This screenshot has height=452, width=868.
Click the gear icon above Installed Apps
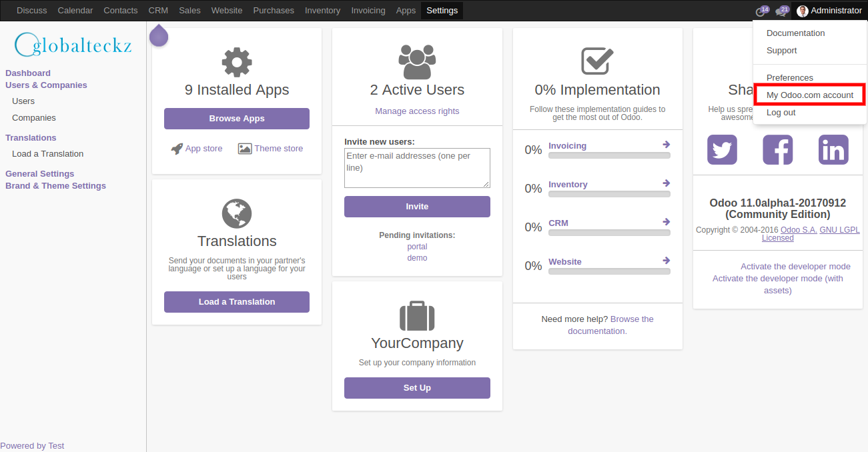[237, 63]
